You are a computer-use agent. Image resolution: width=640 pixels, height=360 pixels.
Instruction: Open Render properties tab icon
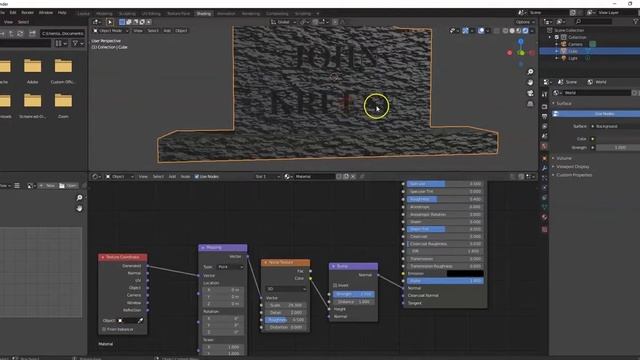click(x=544, y=107)
